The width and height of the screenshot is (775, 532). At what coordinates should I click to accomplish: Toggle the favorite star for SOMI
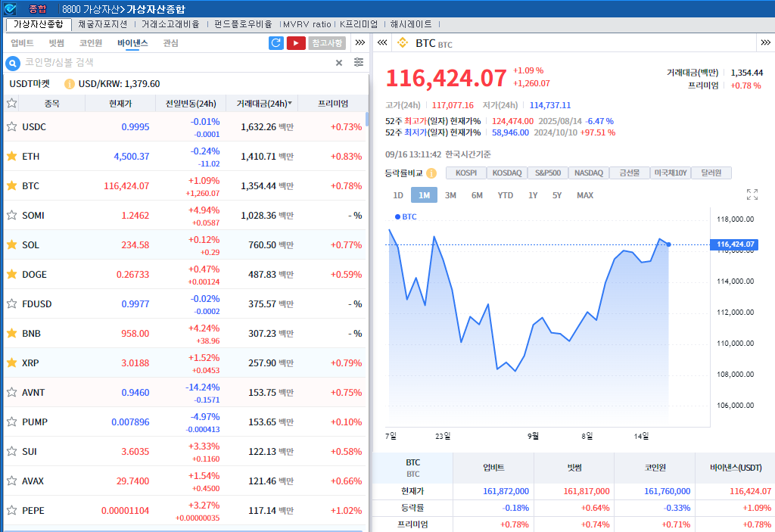[x=11, y=215]
